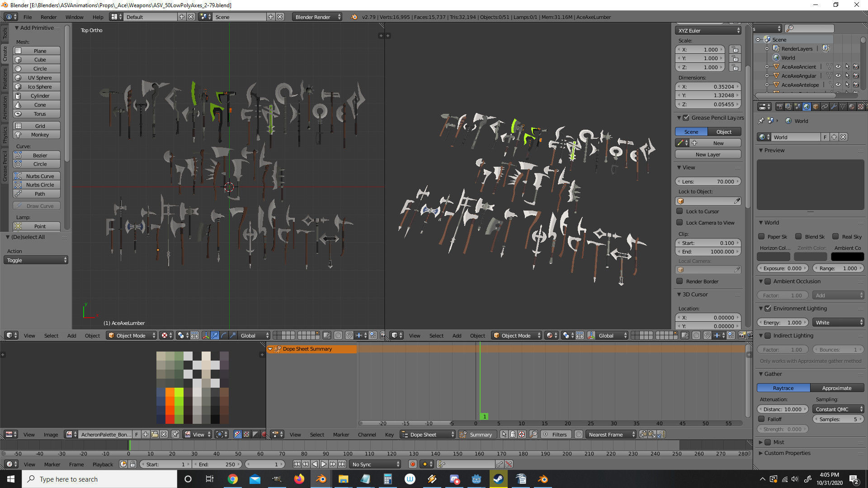The width and height of the screenshot is (868, 488).
Task: Enable Ambient Occlusion checkbox
Action: point(768,282)
